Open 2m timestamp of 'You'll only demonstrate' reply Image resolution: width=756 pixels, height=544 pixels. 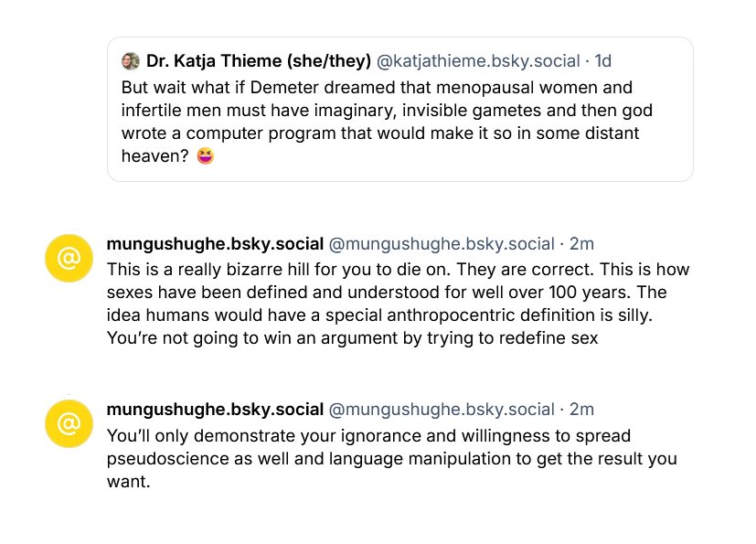click(581, 410)
